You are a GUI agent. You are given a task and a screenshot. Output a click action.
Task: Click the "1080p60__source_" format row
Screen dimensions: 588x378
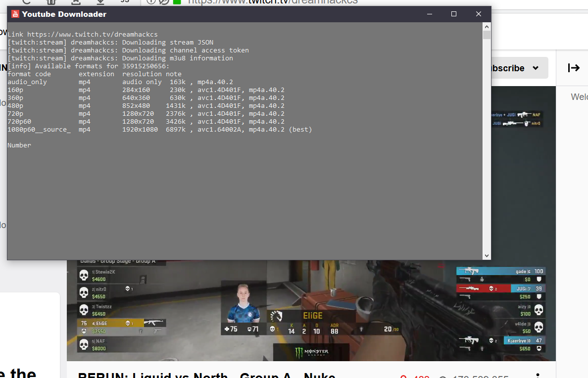(x=160, y=129)
